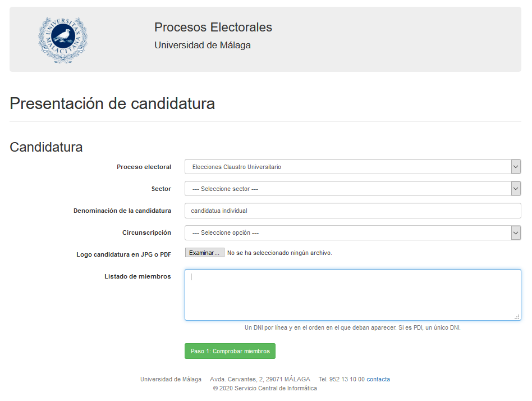Viewport: 532px width, 401px height.
Task: Open the contacta link in footer
Action: [378, 379]
